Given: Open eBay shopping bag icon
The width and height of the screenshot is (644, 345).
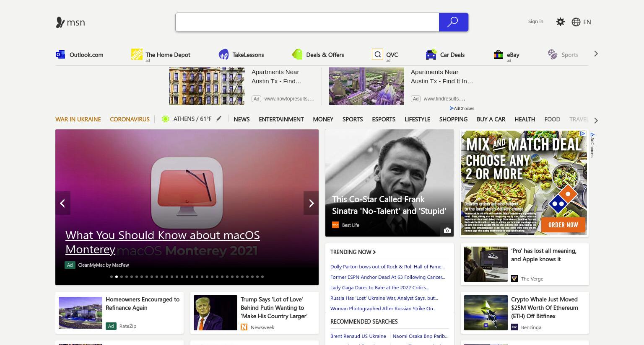Looking at the screenshot, I should [x=498, y=54].
